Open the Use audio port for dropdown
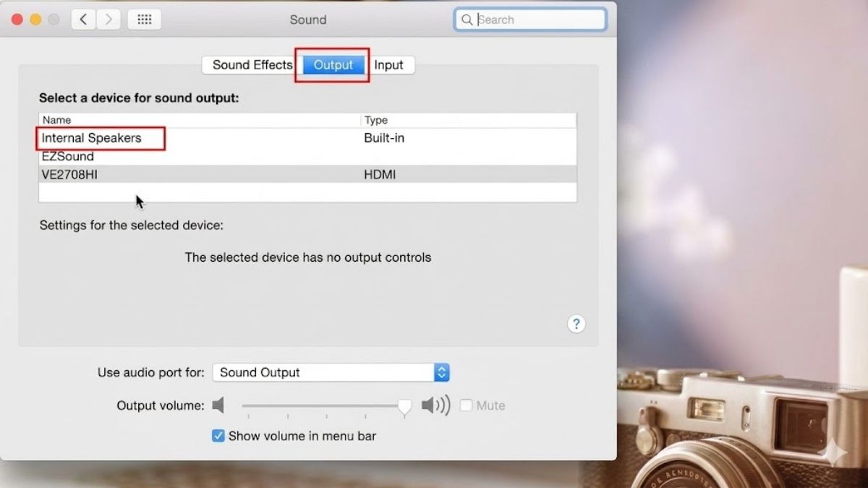 (331, 373)
